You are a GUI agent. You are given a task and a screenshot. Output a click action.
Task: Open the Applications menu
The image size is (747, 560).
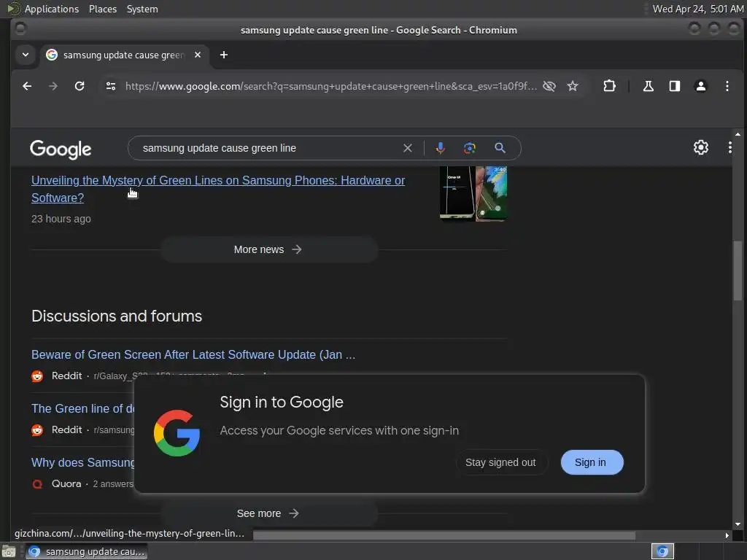43,9
